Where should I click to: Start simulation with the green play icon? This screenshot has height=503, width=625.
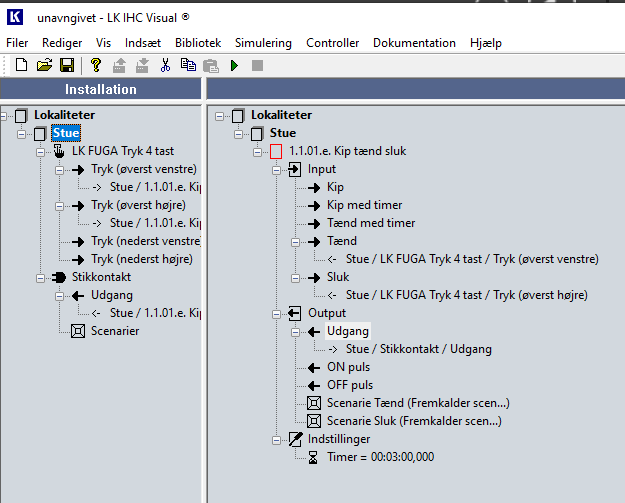coord(234,66)
